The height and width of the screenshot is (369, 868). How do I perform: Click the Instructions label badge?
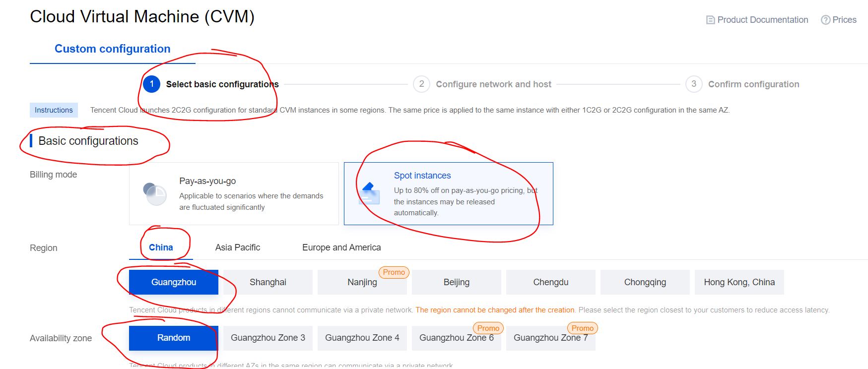point(54,110)
